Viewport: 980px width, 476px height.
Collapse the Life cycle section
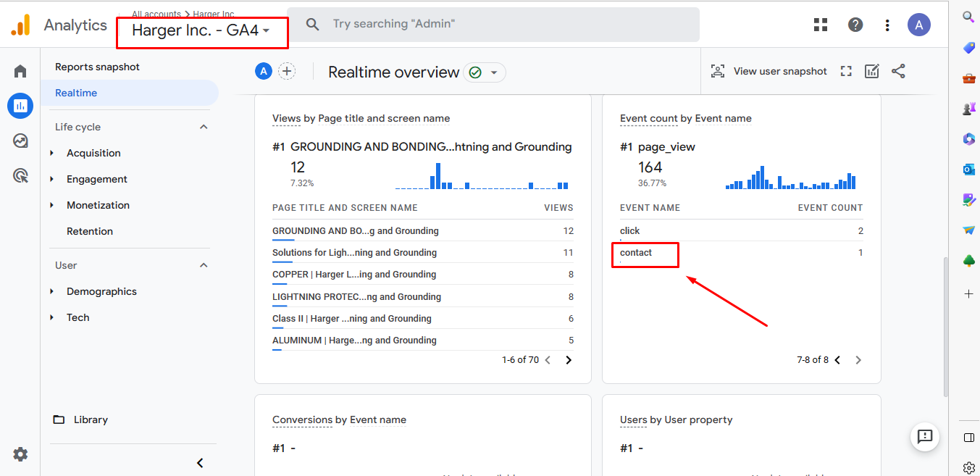point(204,127)
